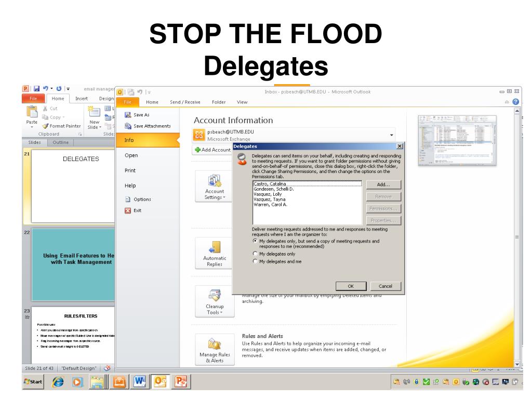532x399 pixels.
Task: Open Outlook's View tab
Action: 242,102
